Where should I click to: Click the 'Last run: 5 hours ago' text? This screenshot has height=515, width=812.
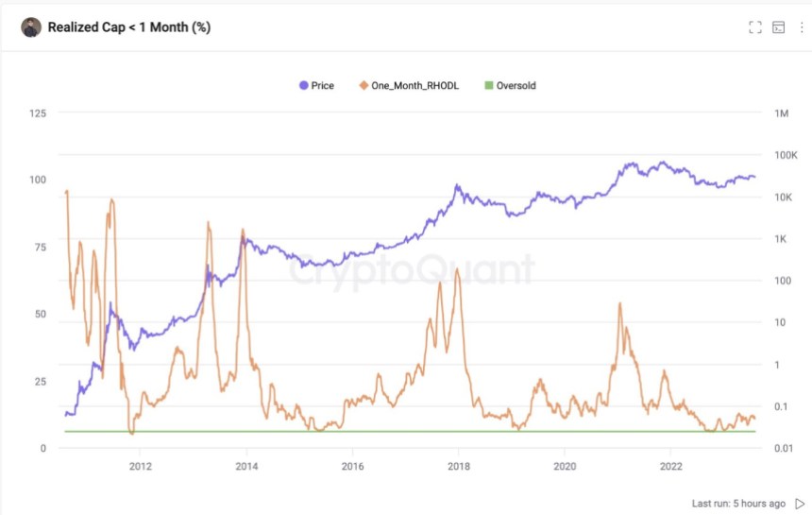pos(738,504)
